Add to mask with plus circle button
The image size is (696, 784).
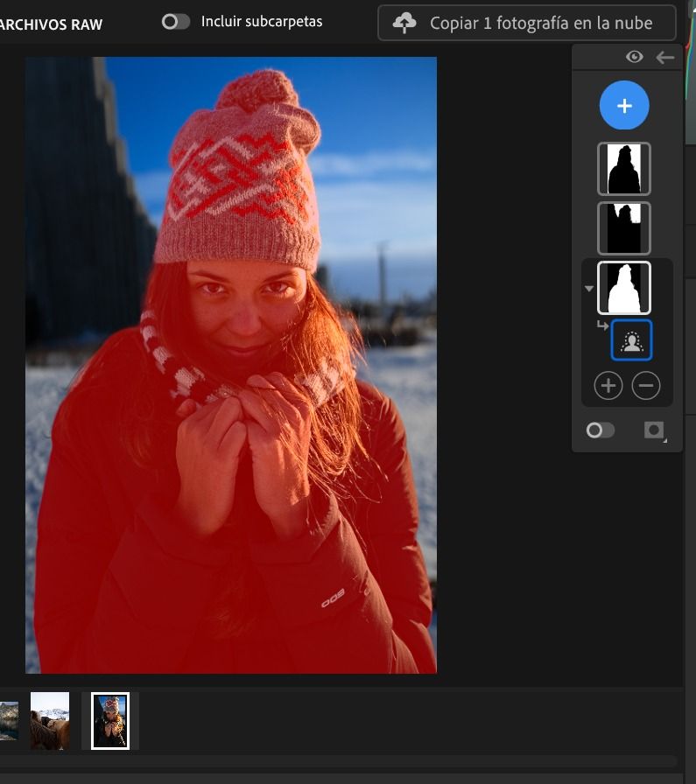[x=608, y=385]
